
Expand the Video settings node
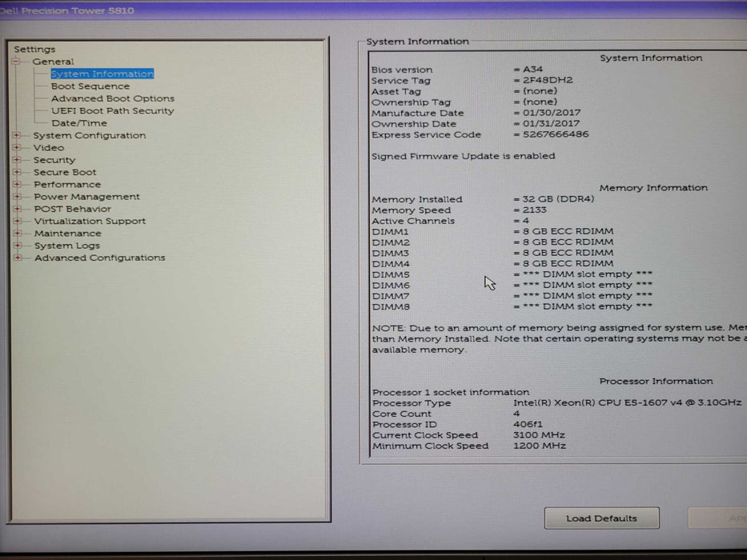(17, 148)
